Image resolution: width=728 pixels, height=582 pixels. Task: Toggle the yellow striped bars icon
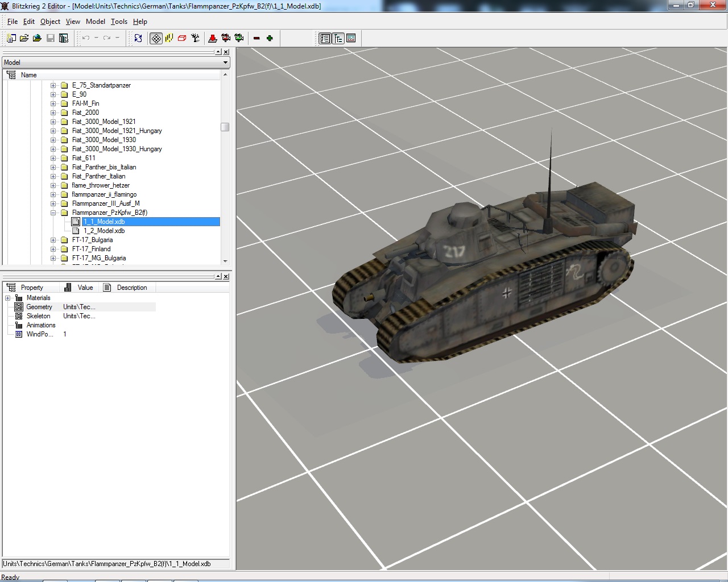(x=169, y=38)
